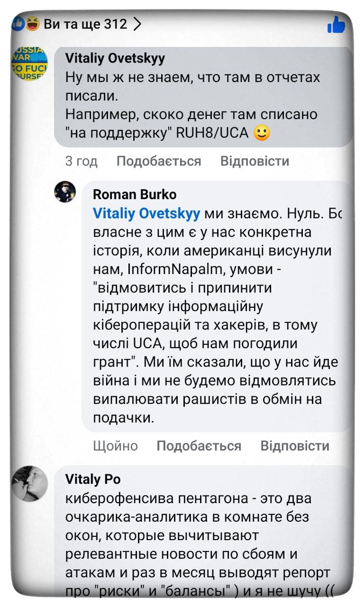Click the blue Vitaliy Ovetskyy mention in reply

(x=146, y=213)
